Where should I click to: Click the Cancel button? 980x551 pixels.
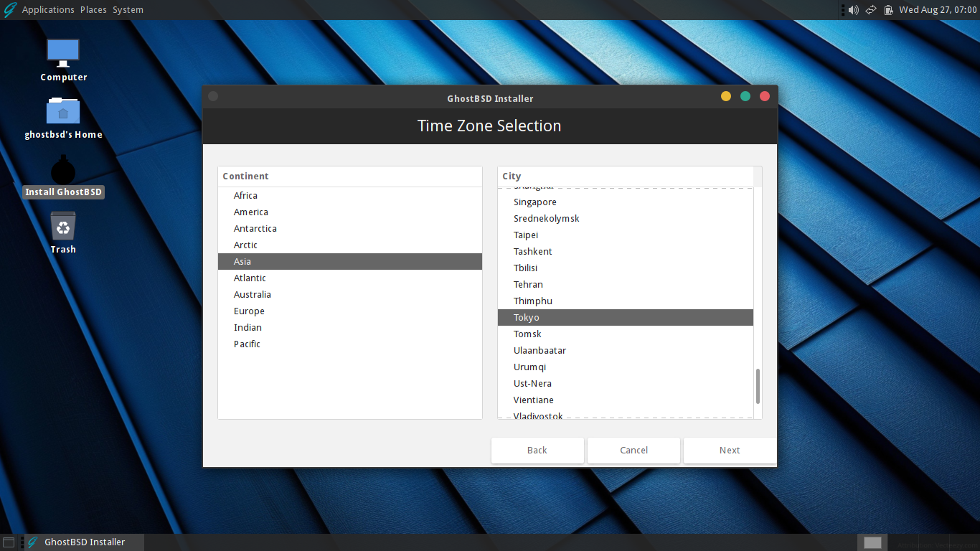pyautogui.click(x=634, y=451)
